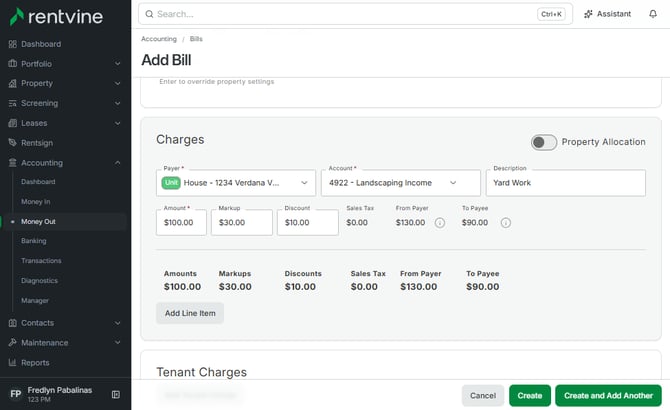Image resolution: width=670 pixels, height=410 pixels.
Task: Click Create and Add Another
Action: tap(608, 395)
